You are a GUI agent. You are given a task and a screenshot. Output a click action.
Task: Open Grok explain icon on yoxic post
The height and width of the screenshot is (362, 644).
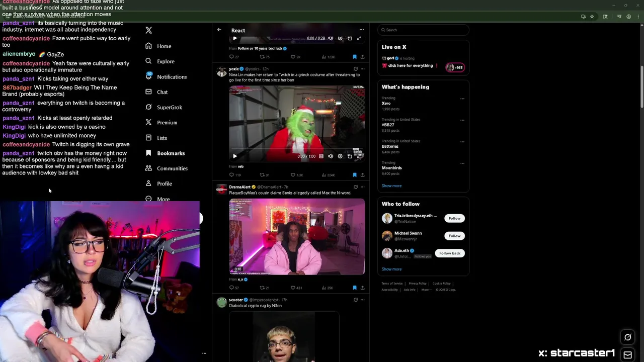[x=355, y=69]
